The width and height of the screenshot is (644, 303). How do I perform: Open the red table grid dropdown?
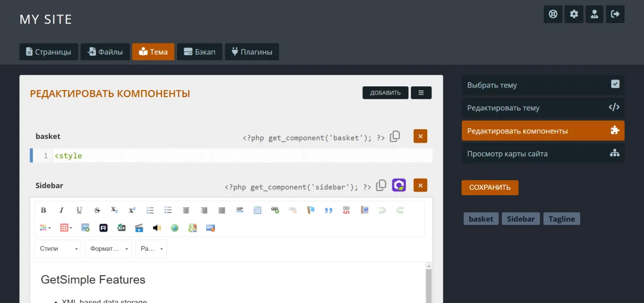[x=66, y=228]
